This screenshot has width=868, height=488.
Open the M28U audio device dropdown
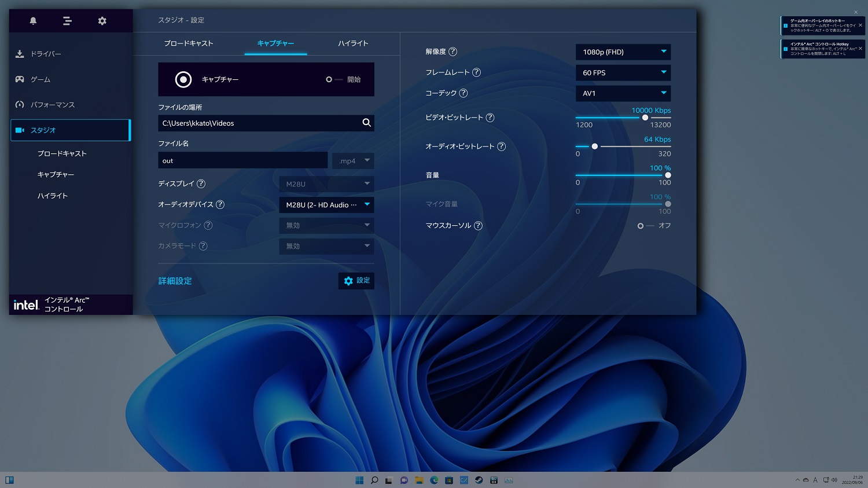point(326,205)
